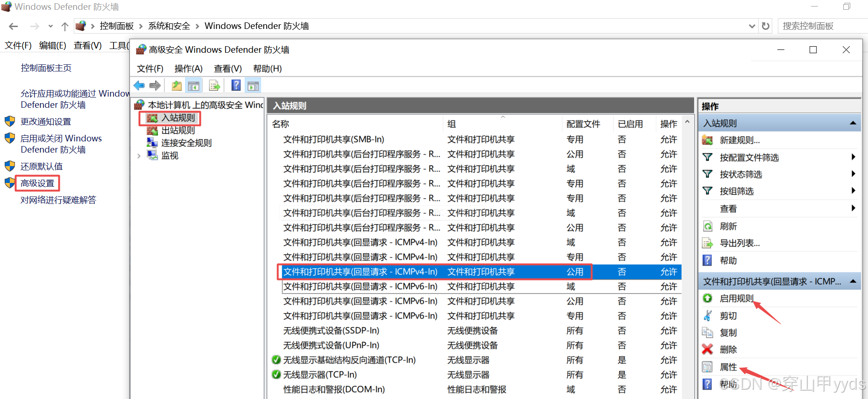
Task: Click 新建规则... in the actions pane
Action: [x=740, y=140]
